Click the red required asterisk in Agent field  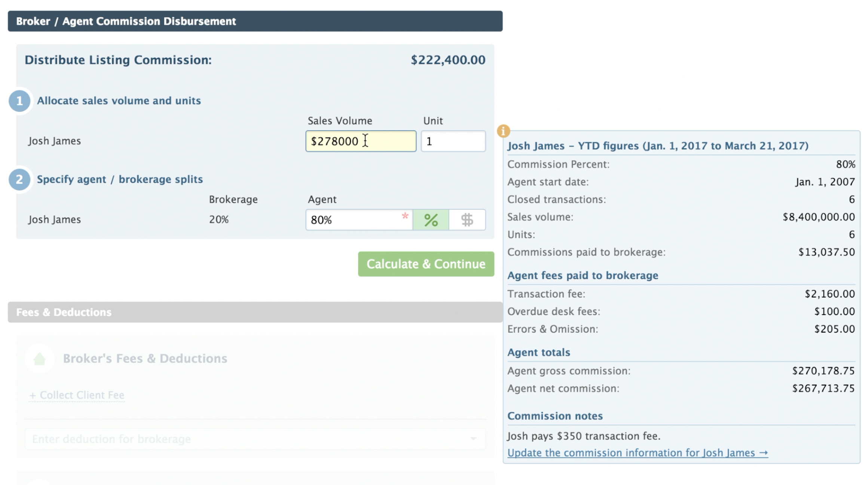pos(405,216)
